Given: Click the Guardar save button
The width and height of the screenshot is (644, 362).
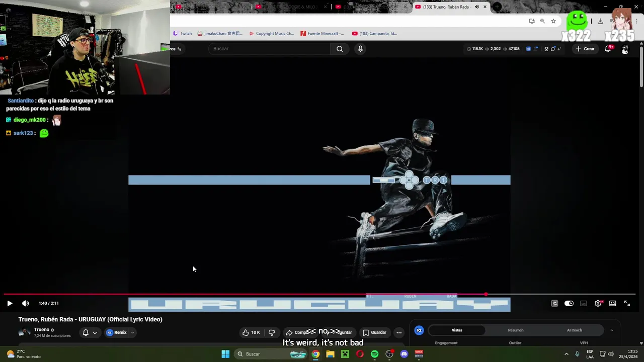Looking at the screenshot, I should point(375,332).
